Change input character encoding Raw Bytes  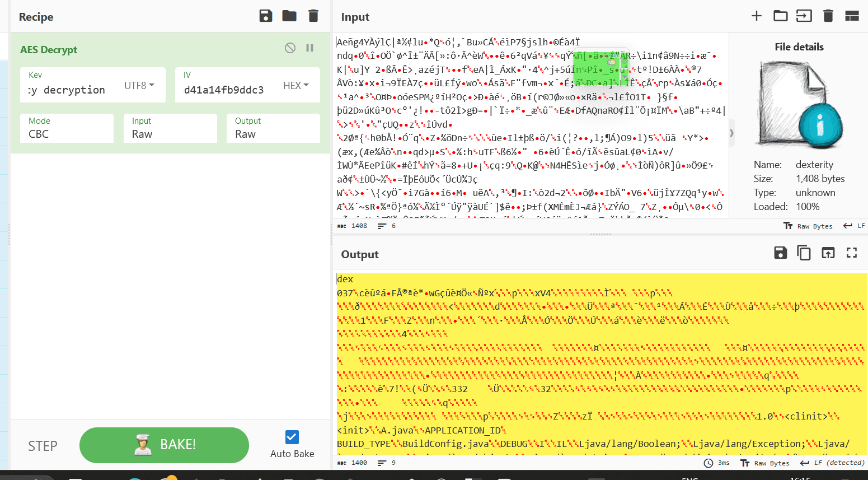pos(808,226)
